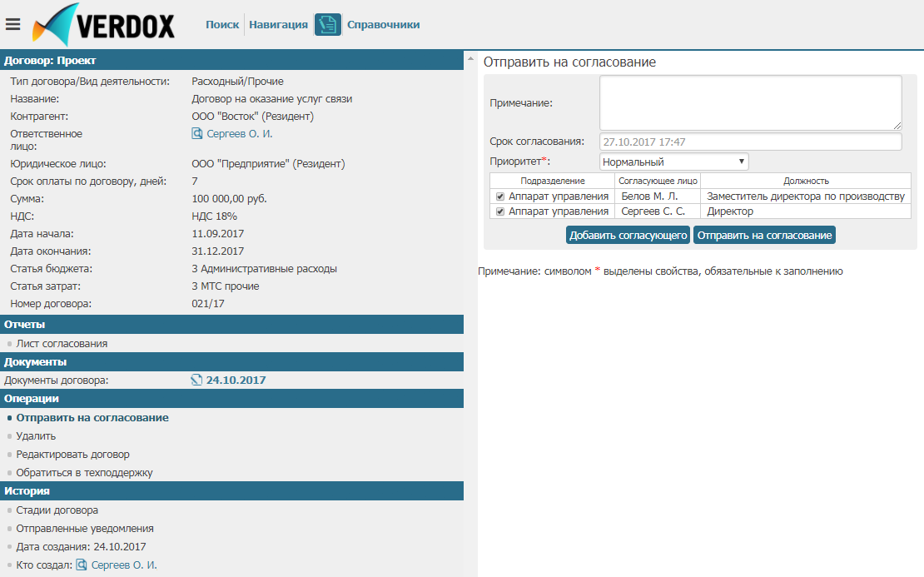Image resolution: width=924 pixels, height=577 pixels.
Task: Click ООО "Предприятие" (Резидент) value
Action: point(268,164)
